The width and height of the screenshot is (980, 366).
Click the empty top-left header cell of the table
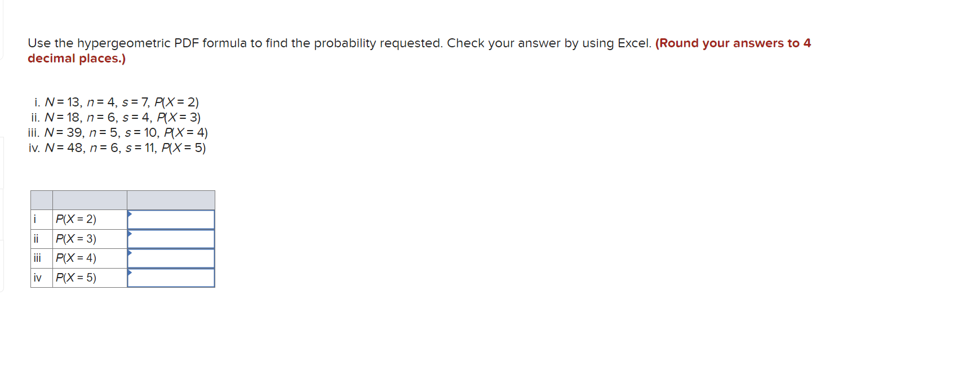[41, 200]
